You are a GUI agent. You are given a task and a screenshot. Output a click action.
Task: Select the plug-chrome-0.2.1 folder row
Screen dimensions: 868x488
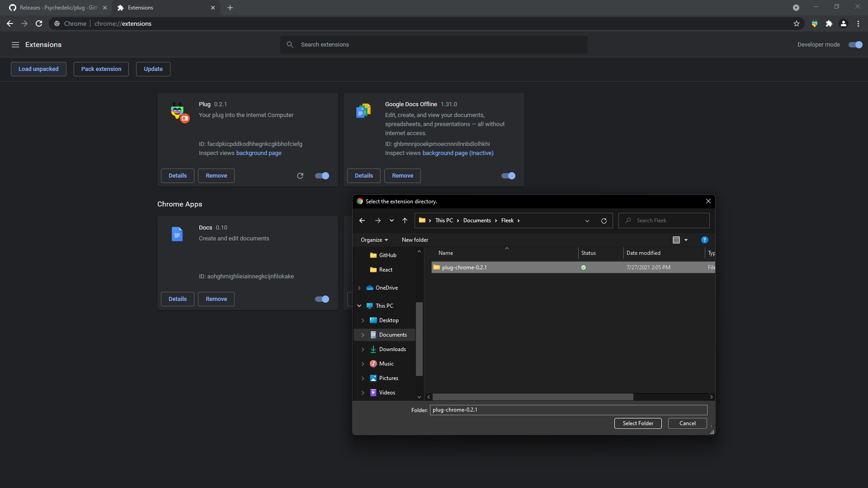click(573, 267)
